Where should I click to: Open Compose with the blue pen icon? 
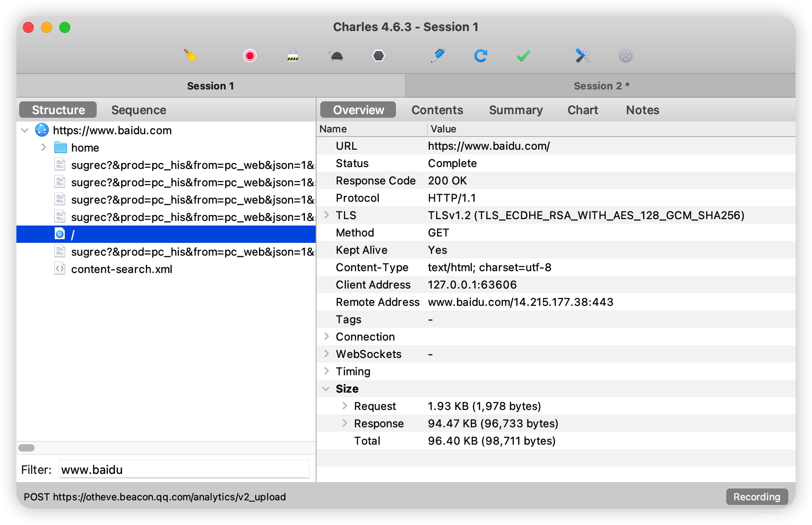pyautogui.click(x=438, y=56)
